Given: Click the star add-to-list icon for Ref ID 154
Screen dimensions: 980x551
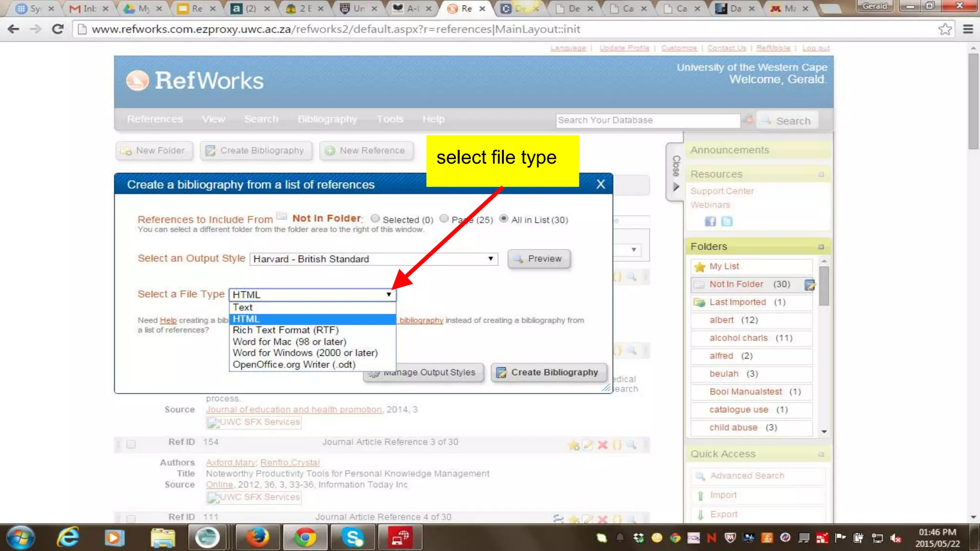Looking at the screenshot, I should 574,445.
